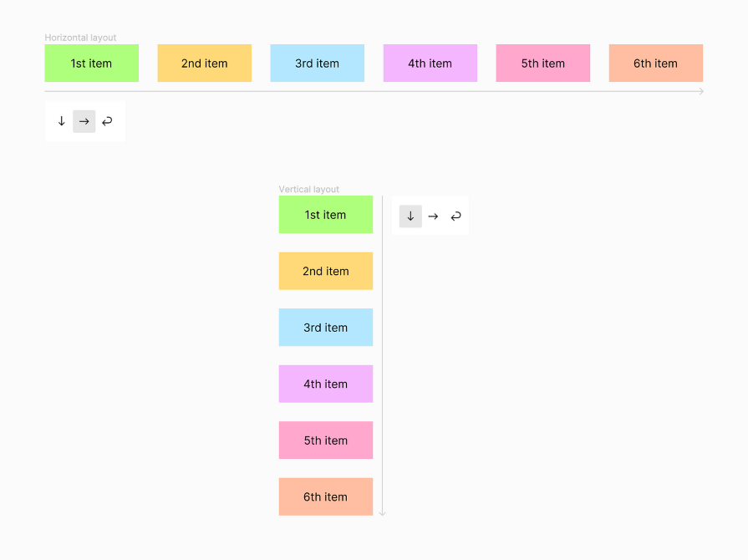Click the blue 3rd item swatch in the horizontal row

[317, 63]
